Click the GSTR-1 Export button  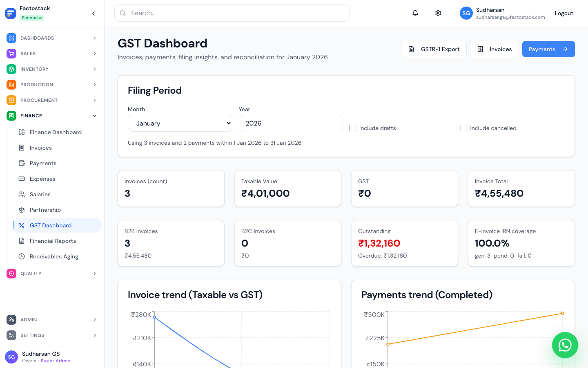434,49
